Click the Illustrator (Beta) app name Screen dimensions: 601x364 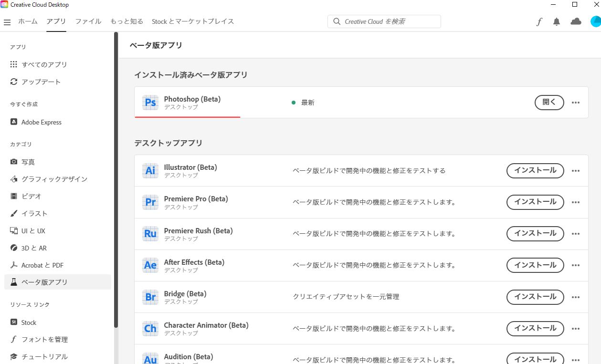[190, 167]
